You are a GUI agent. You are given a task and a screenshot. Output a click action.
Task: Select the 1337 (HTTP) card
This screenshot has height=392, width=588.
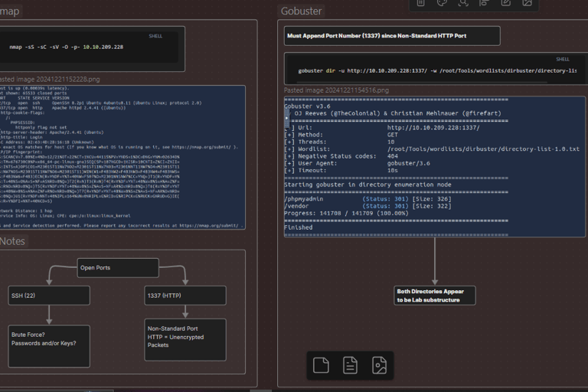coord(185,296)
